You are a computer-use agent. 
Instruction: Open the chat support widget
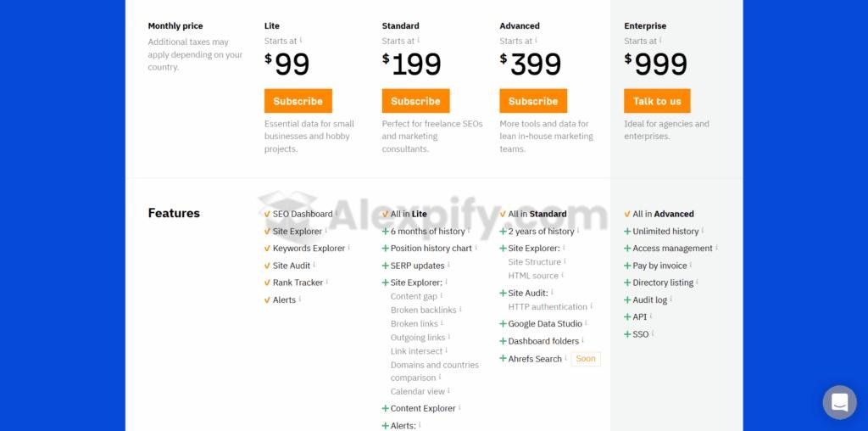(839, 402)
